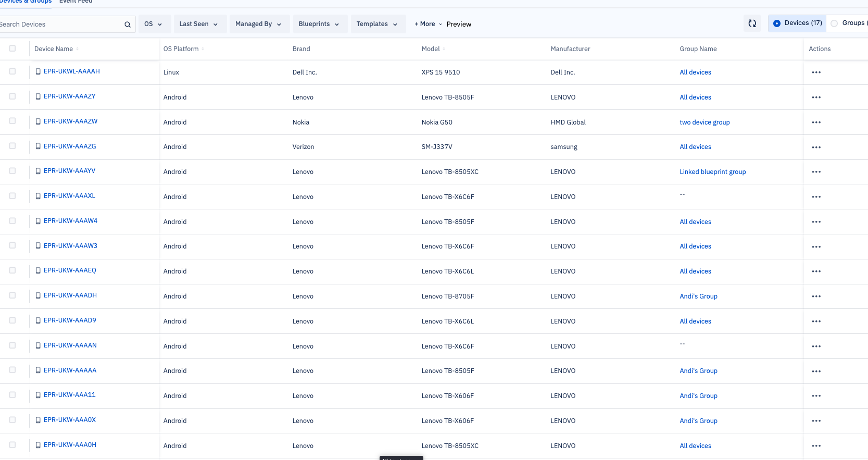Sort by Device Name column arrow
This screenshot has width=868, height=460.
pyautogui.click(x=77, y=49)
